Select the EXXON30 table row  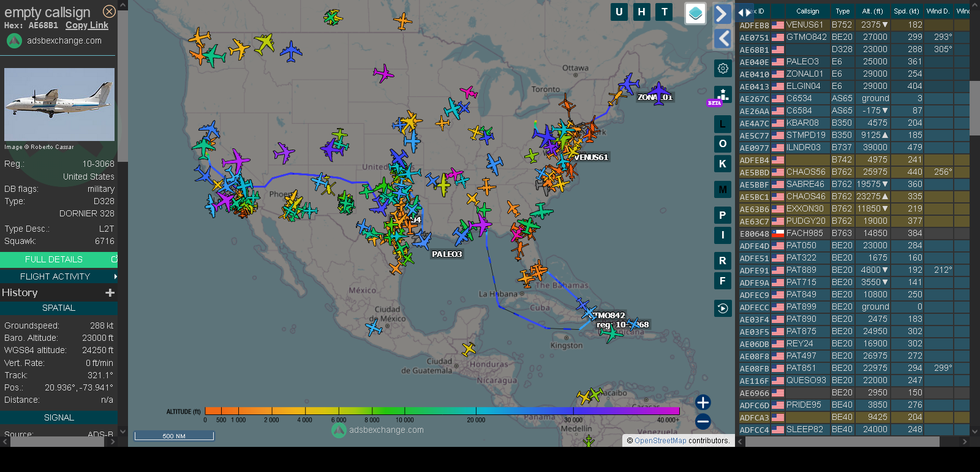pos(853,209)
